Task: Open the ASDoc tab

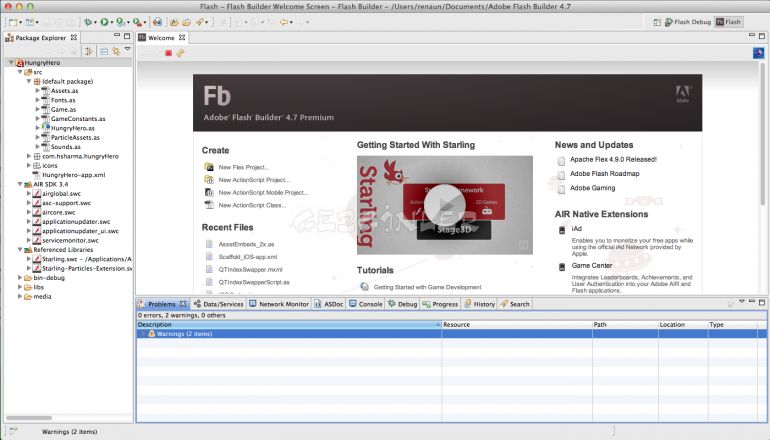Action: [329, 304]
